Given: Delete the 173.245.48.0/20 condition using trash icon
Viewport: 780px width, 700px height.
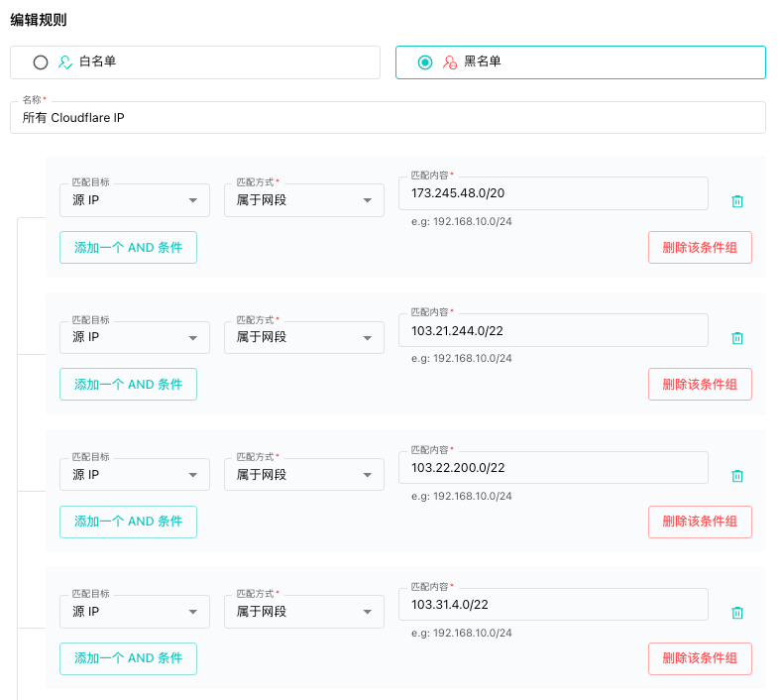Looking at the screenshot, I should point(737,201).
